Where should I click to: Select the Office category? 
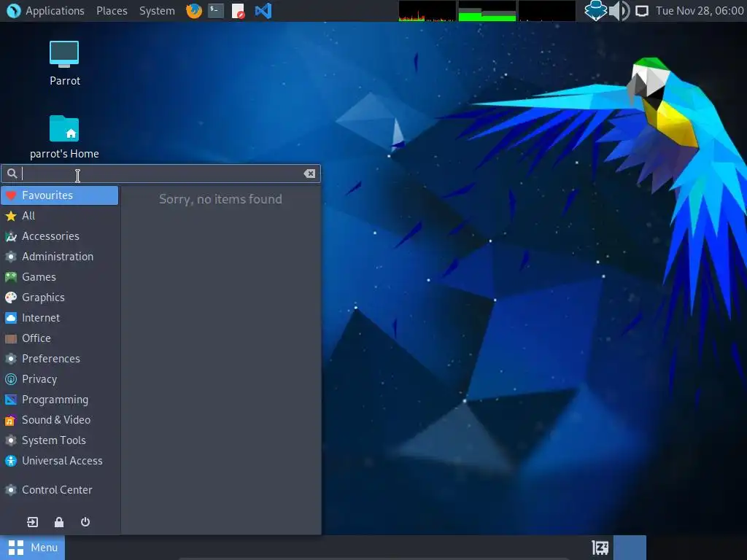click(60, 338)
